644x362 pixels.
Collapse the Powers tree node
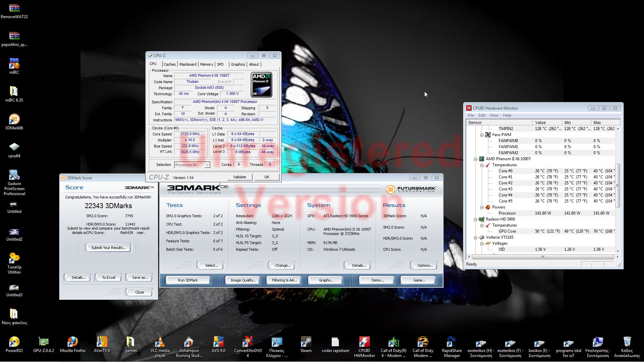[x=482, y=207]
